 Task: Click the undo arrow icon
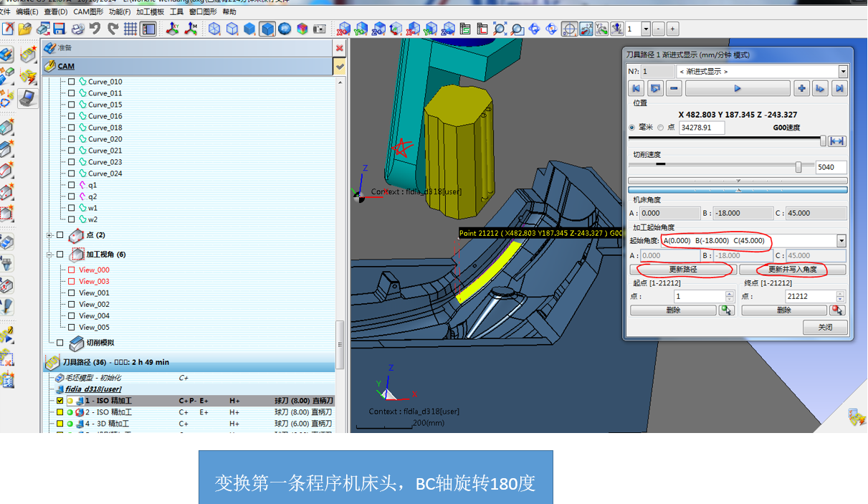point(95,29)
